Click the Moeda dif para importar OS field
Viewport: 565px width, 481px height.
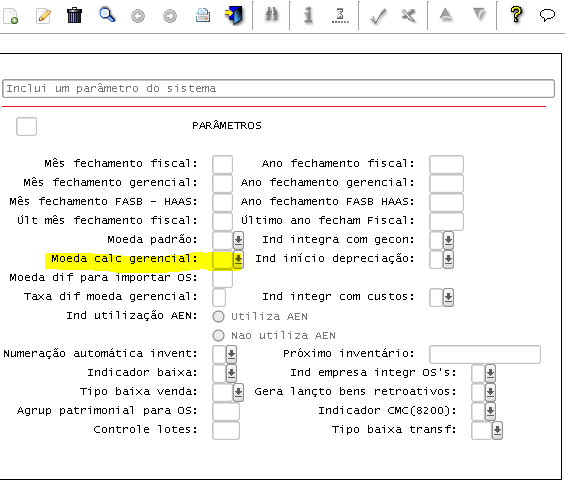point(222,279)
